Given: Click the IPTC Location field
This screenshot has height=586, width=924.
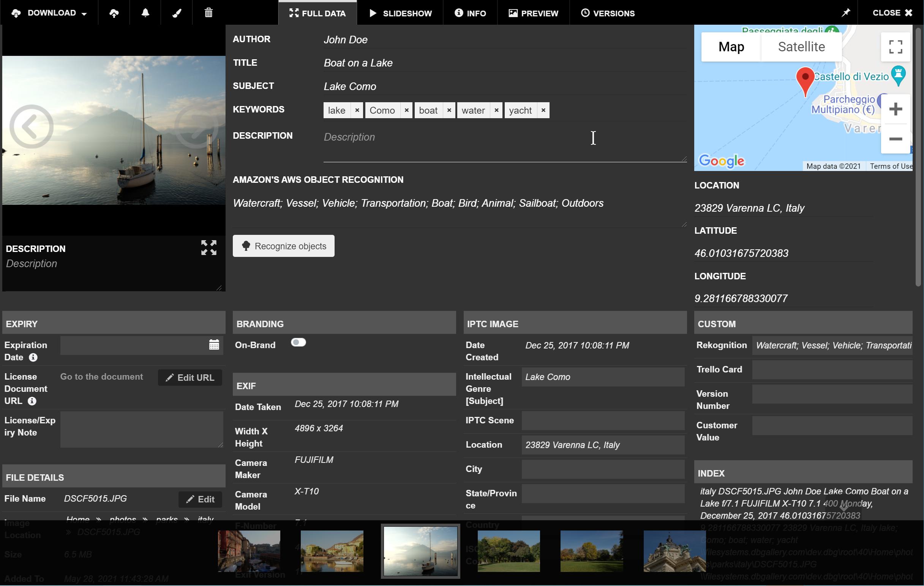Looking at the screenshot, I should click(x=603, y=445).
